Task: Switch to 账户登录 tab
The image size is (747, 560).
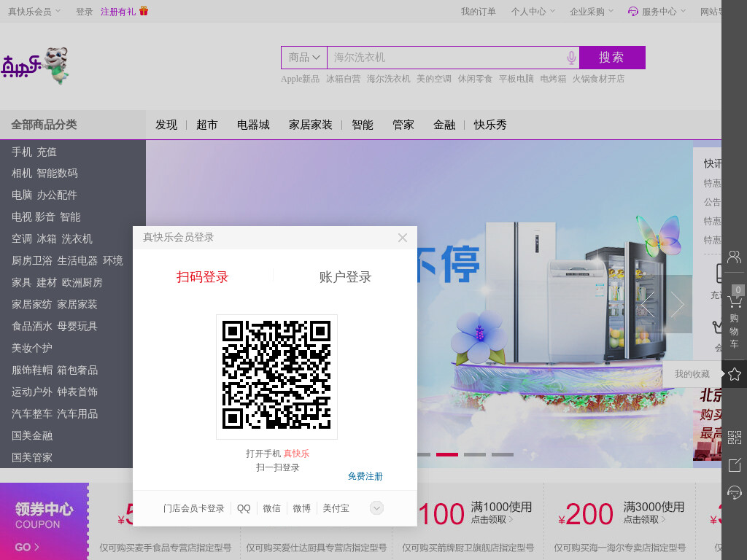Action: (x=345, y=276)
